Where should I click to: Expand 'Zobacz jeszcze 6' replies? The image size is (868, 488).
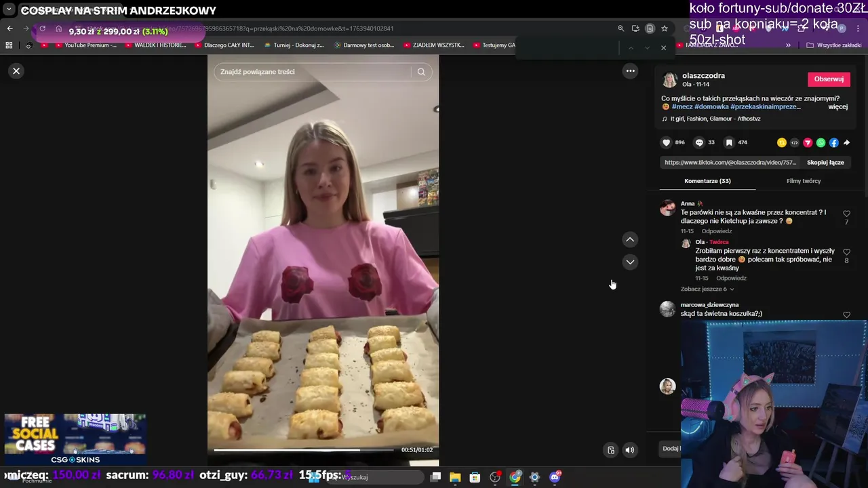coord(707,289)
